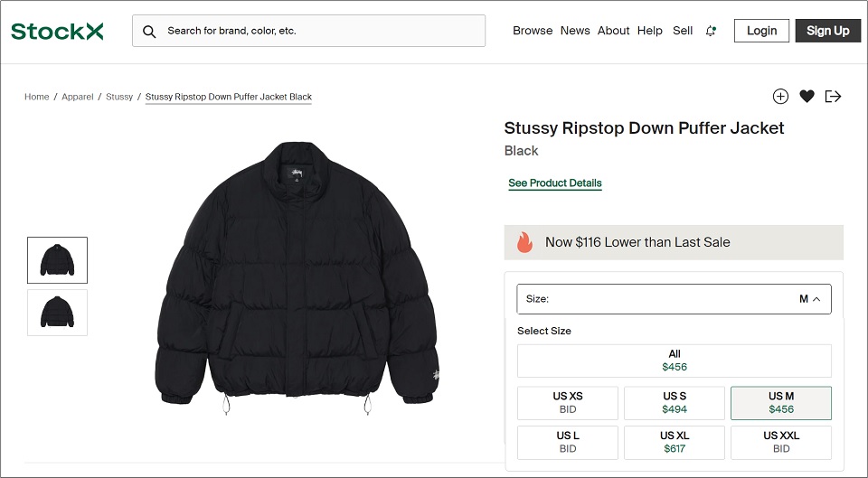Click the StockX logo
Image resolution: width=868 pixels, height=478 pixels.
(x=57, y=31)
